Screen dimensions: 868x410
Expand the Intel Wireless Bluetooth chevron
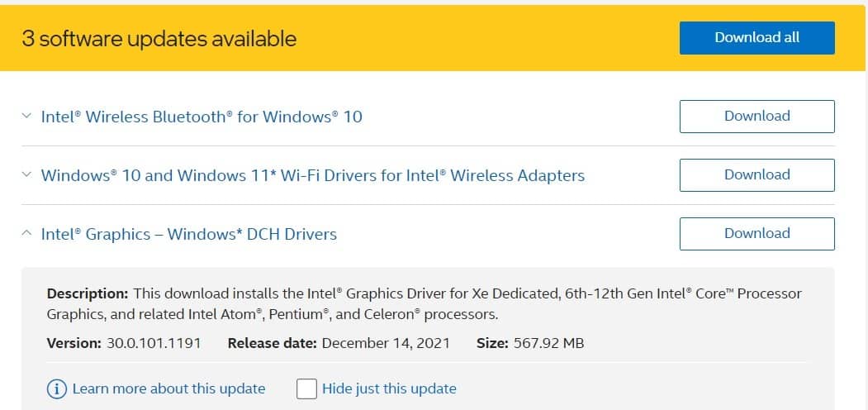coord(26,117)
